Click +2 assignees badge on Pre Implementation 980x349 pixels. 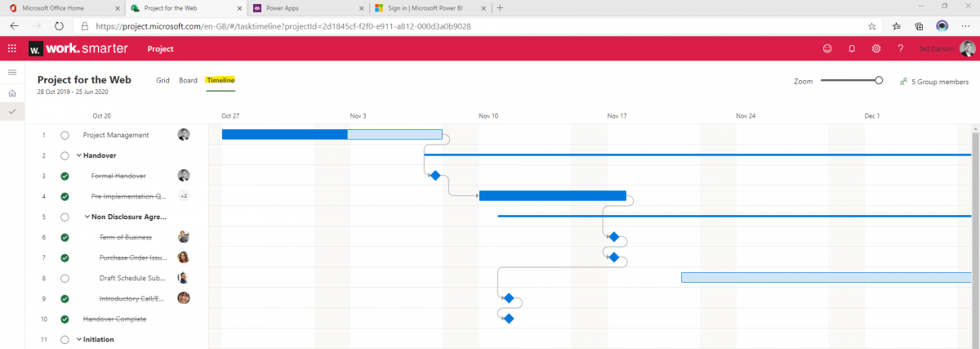click(184, 196)
